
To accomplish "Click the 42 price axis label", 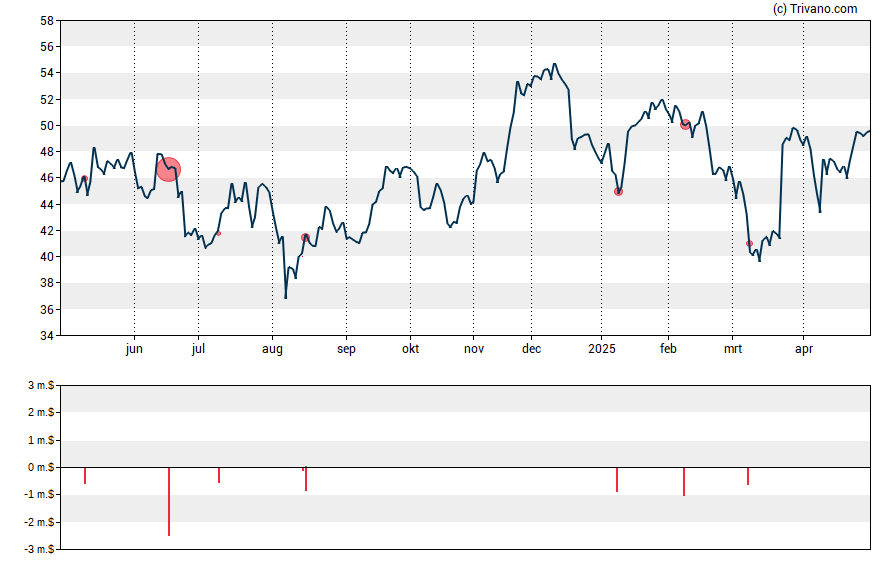I will coord(47,230).
